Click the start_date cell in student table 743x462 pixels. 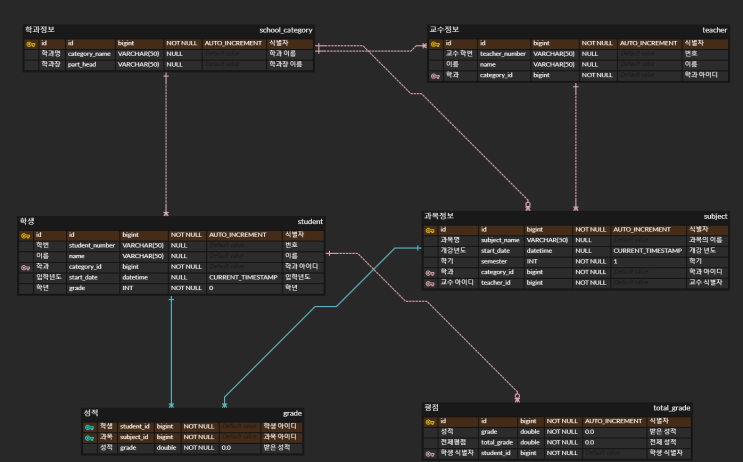(92, 278)
